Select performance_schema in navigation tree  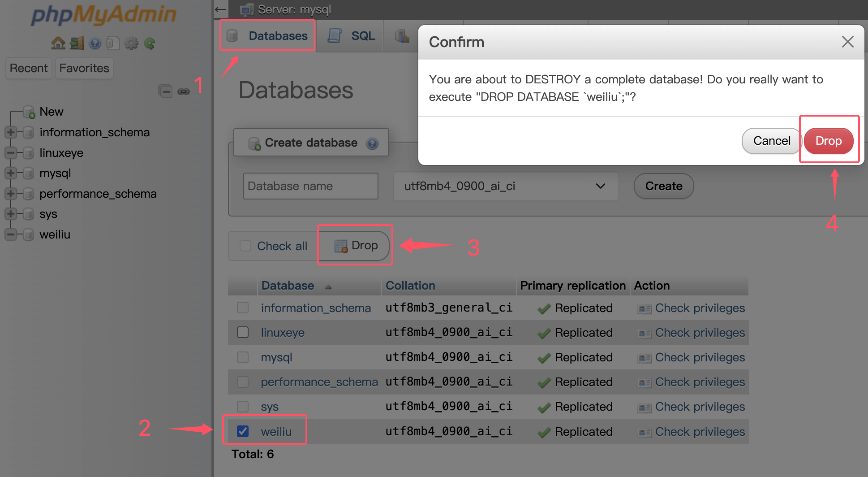pyautogui.click(x=98, y=194)
